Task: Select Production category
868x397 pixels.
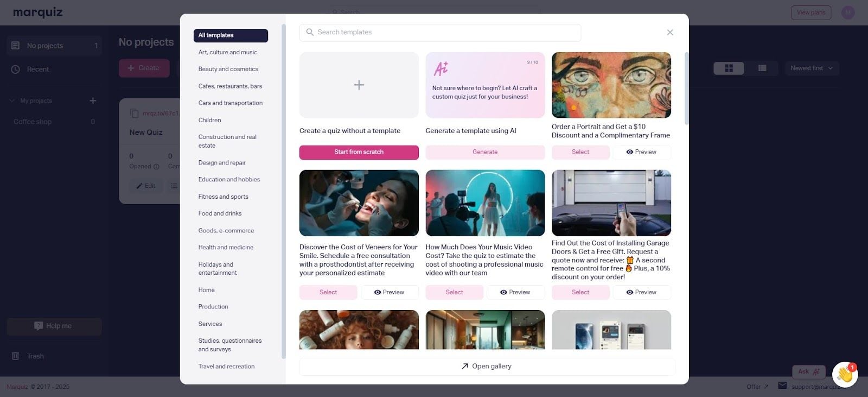Action: (x=213, y=307)
